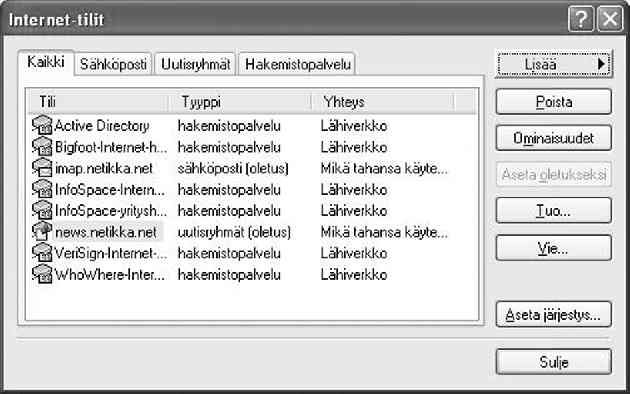
Task: Switch to the Uutisryhmät tab
Action: 195,64
